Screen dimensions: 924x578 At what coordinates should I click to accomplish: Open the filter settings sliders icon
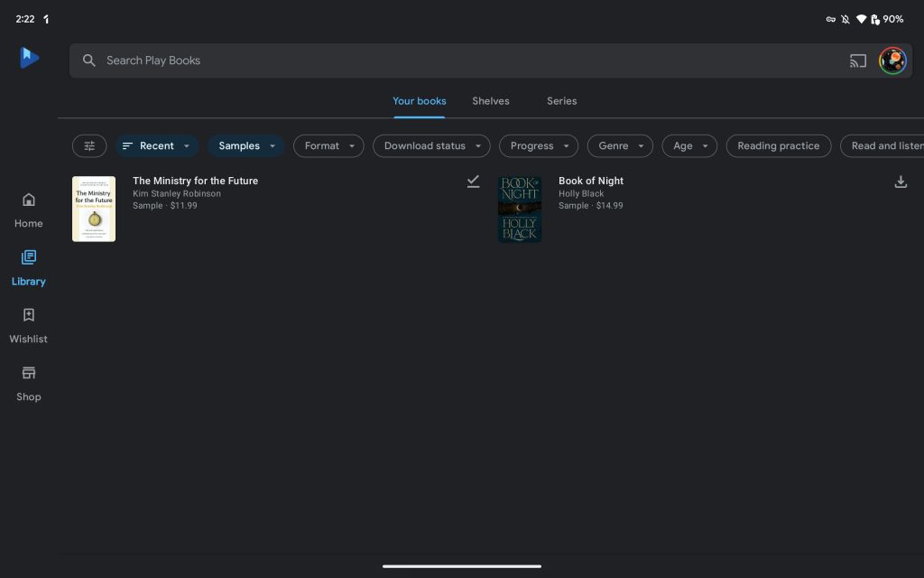(x=89, y=145)
